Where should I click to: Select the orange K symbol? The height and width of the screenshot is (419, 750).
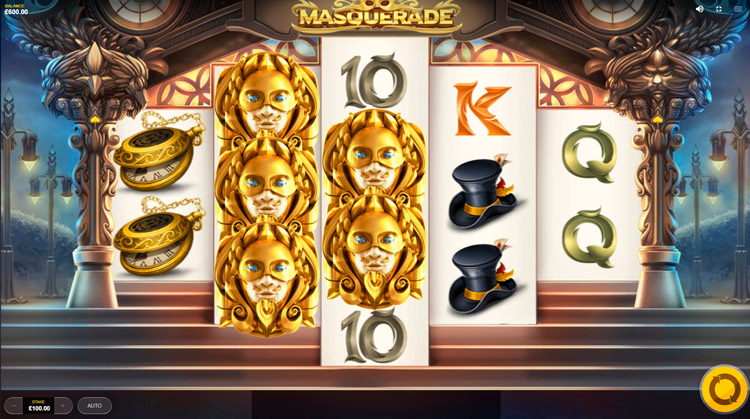click(x=483, y=109)
